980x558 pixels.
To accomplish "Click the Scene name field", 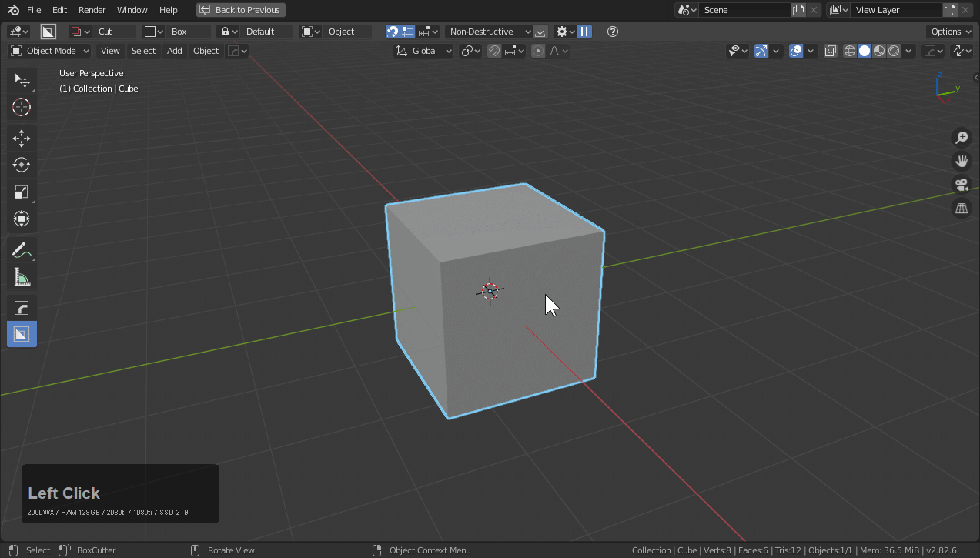I will pyautogui.click(x=744, y=10).
